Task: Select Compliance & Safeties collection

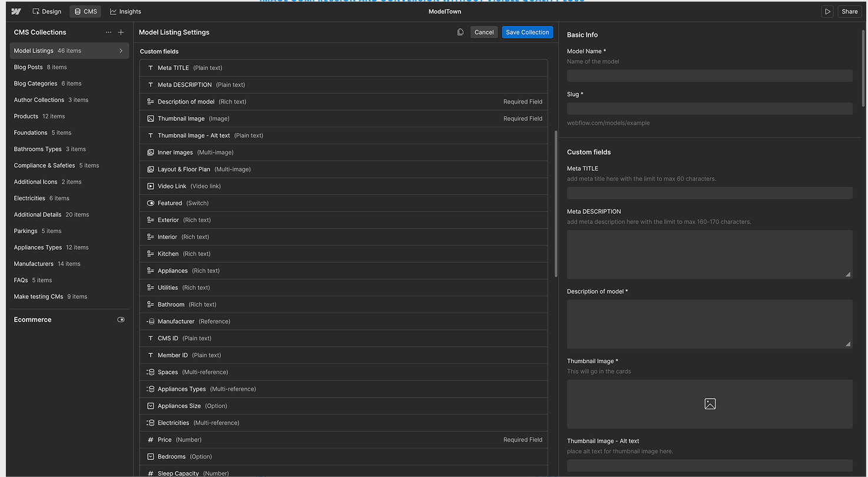Action: (69, 165)
